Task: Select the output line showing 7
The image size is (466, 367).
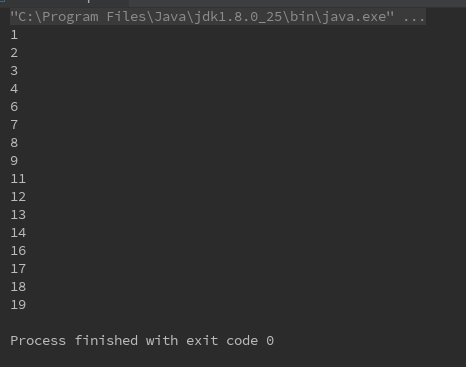Action: pos(14,125)
